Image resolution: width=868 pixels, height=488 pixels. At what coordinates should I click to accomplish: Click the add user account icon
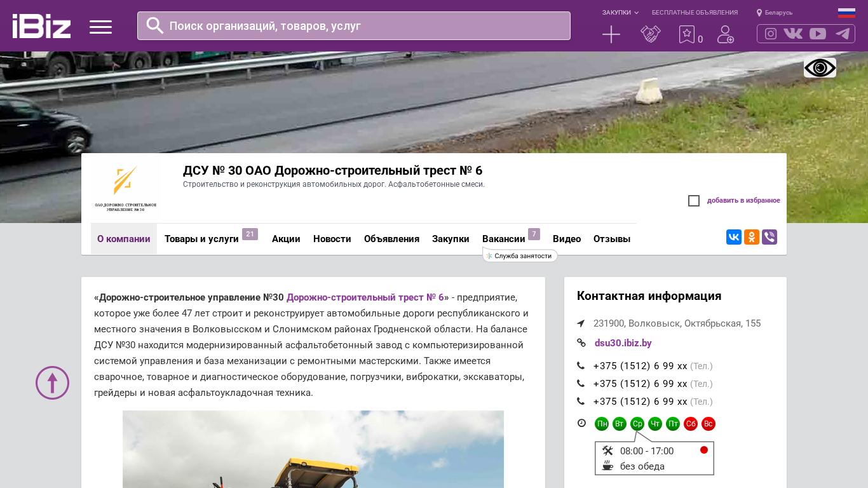(726, 34)
